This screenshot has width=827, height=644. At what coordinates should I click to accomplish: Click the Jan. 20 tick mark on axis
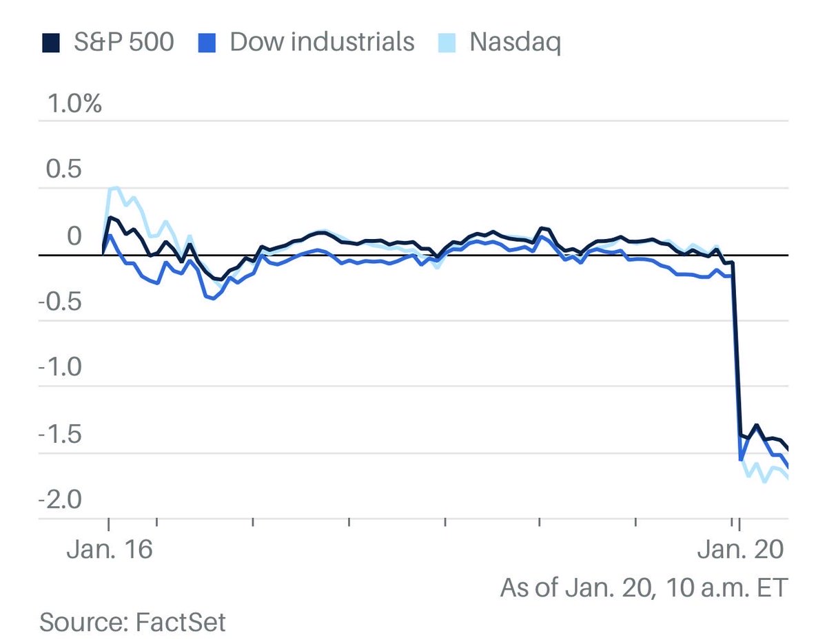[739, 523]
